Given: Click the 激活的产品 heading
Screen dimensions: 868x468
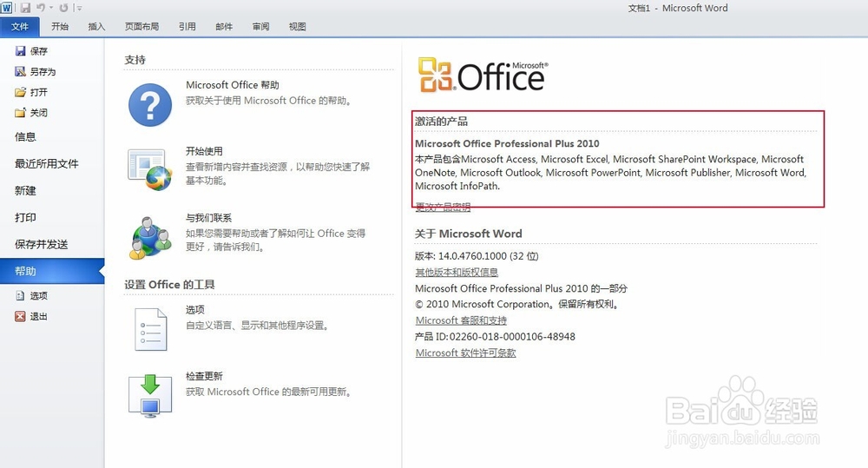Looking at the screenshot, I should (441, 122).
